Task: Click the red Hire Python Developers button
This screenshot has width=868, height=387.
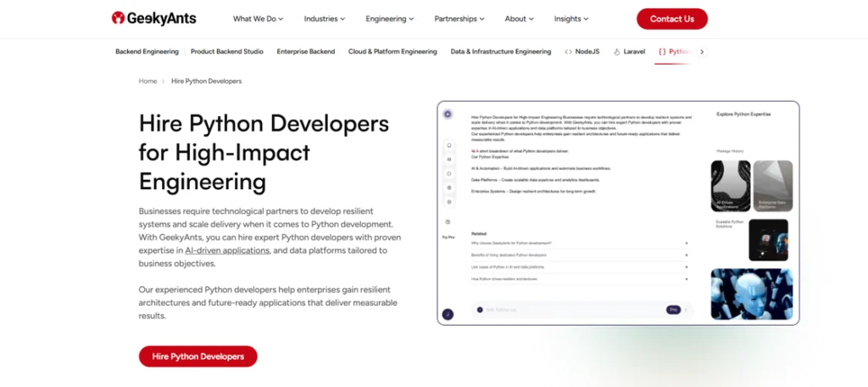Action: click(198, 356)
